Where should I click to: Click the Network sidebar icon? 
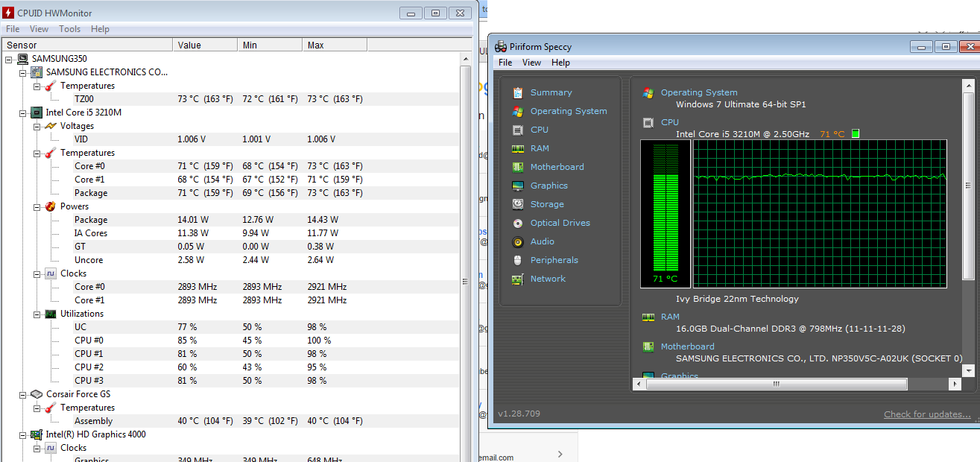518,279
